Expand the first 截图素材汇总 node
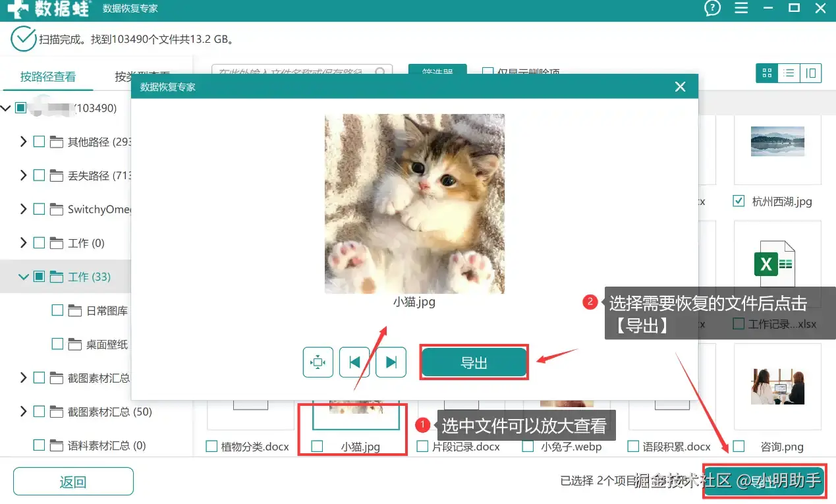 (23, 378)
